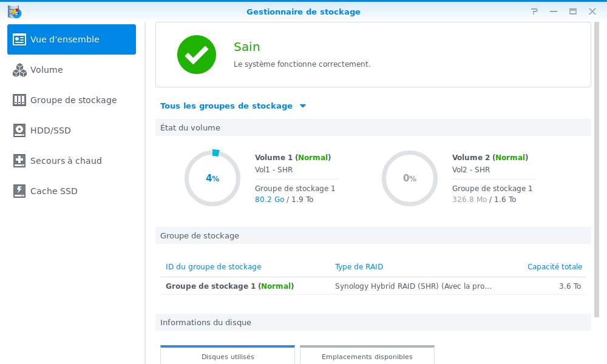Click the dropdown arrow beside storage groups filter

(303, 106)
